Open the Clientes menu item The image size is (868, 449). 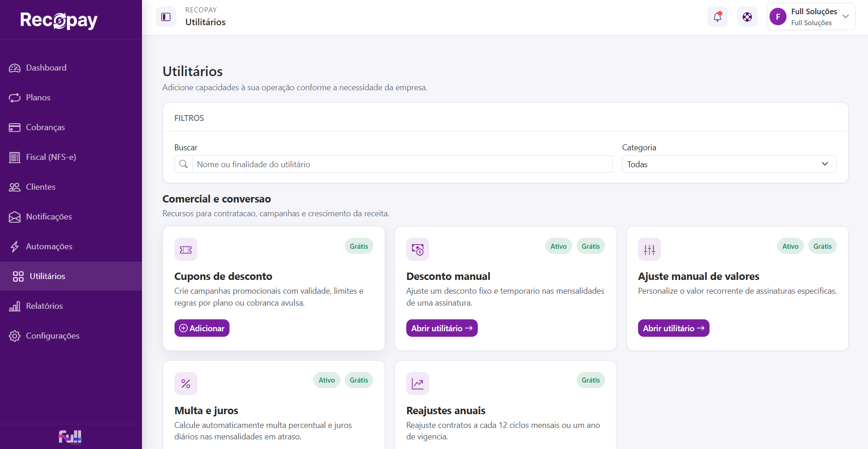[x=71, y=187]
